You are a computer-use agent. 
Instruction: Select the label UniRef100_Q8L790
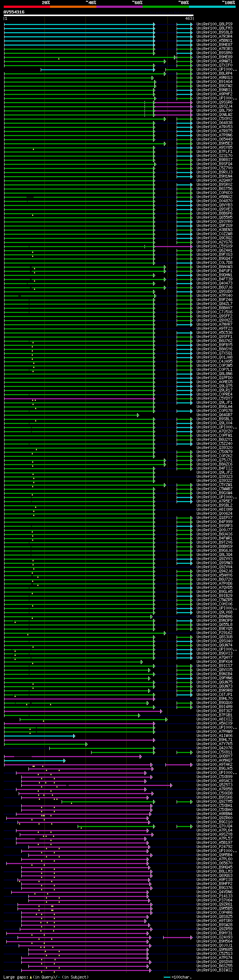(x=214, y=111)
